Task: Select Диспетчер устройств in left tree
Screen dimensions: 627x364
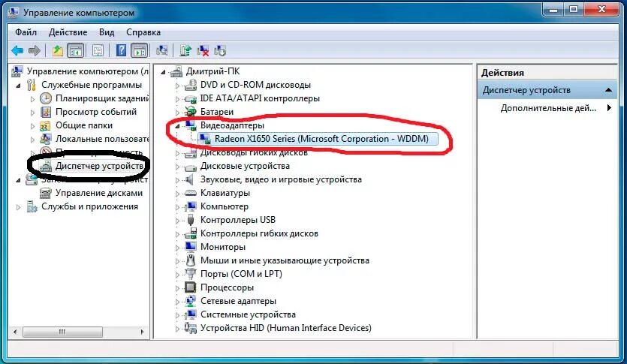Action: (x=99, y=166)
